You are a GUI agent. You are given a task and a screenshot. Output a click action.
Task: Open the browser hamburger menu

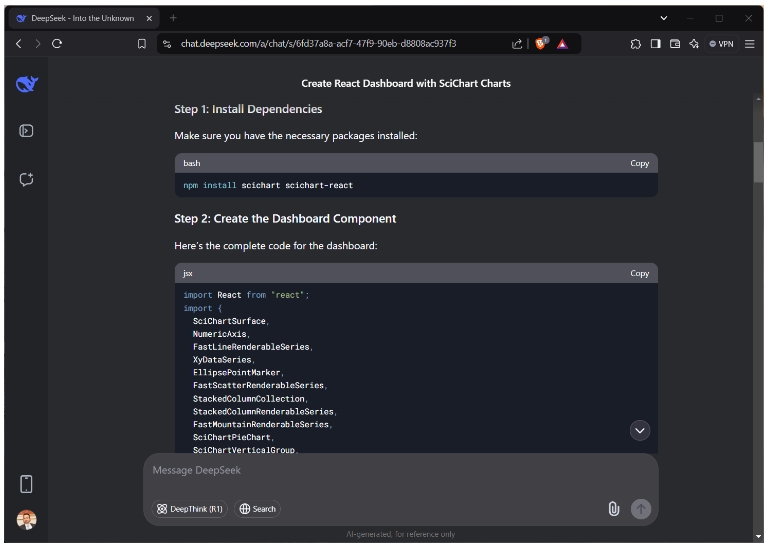[749, 44]
